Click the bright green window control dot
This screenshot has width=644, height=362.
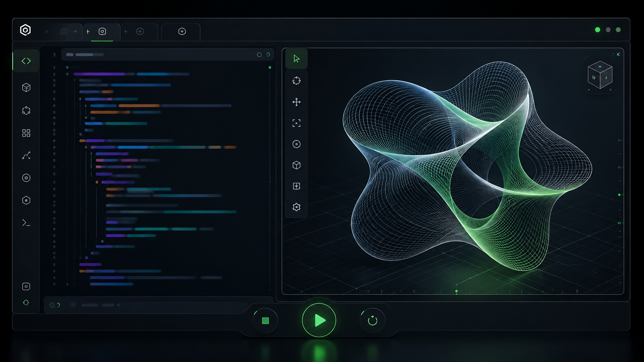597,30
